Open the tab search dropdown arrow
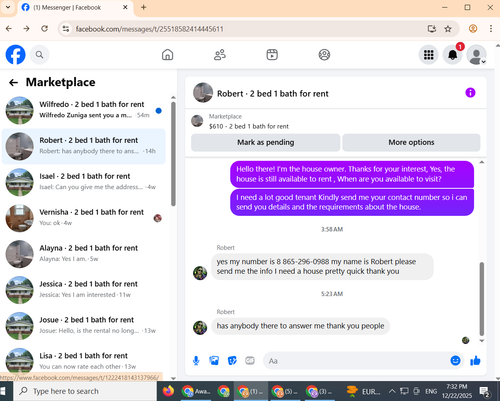This screenshot has height=401, width=500. 8,7
